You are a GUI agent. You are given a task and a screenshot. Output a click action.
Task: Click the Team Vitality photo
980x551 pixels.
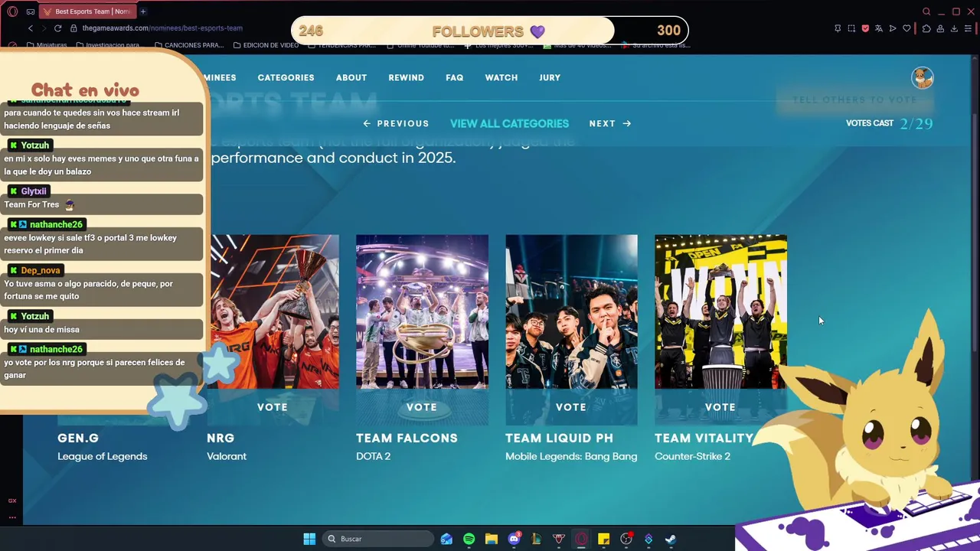point(720,311)
